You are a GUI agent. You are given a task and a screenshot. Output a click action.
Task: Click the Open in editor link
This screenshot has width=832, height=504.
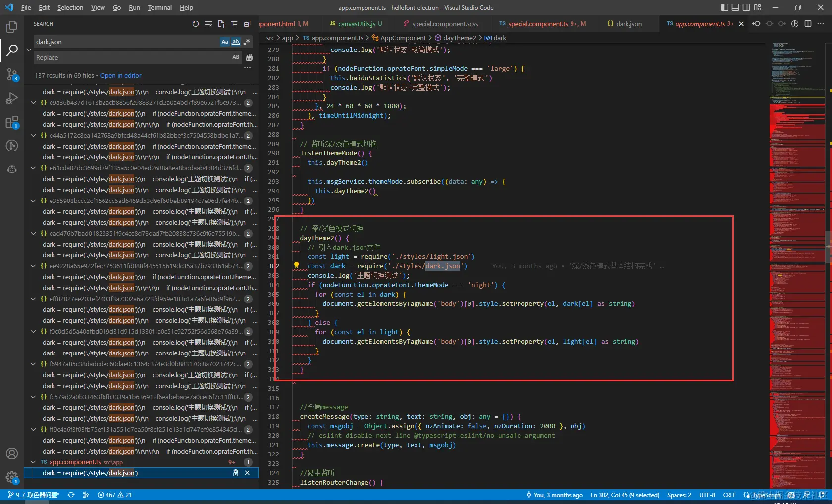tap(120, 75)
